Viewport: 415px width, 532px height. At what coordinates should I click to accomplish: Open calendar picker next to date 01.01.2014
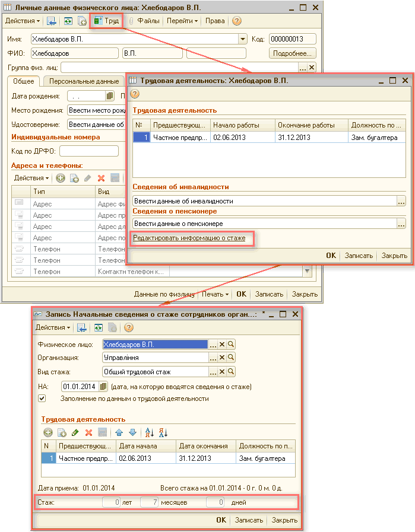103,387
